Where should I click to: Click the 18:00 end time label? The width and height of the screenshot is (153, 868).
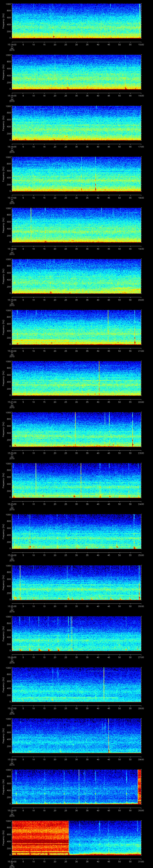(x=141, y=198)
